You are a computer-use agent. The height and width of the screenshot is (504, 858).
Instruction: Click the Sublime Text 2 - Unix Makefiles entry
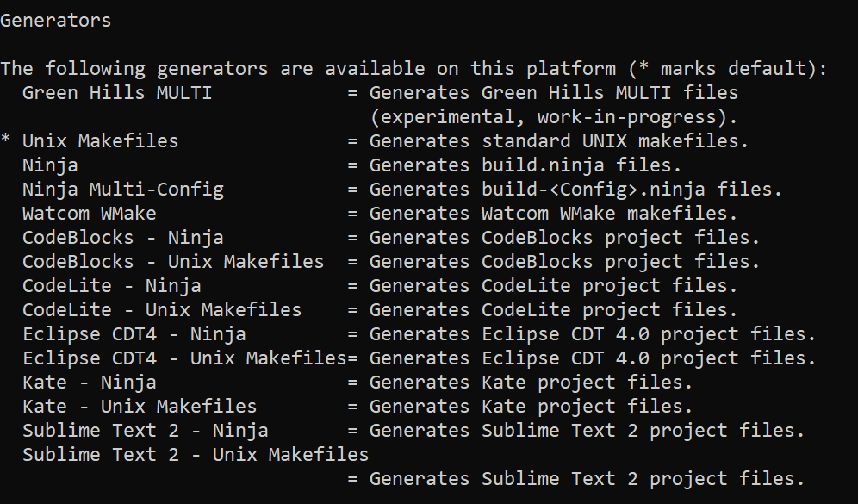point(196,455)
